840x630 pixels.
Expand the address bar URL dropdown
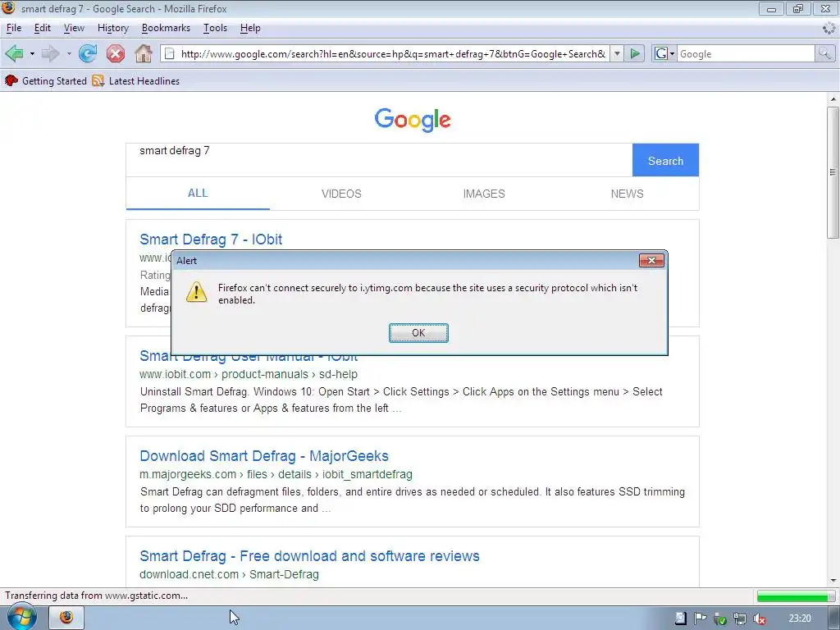click(617, 53)
